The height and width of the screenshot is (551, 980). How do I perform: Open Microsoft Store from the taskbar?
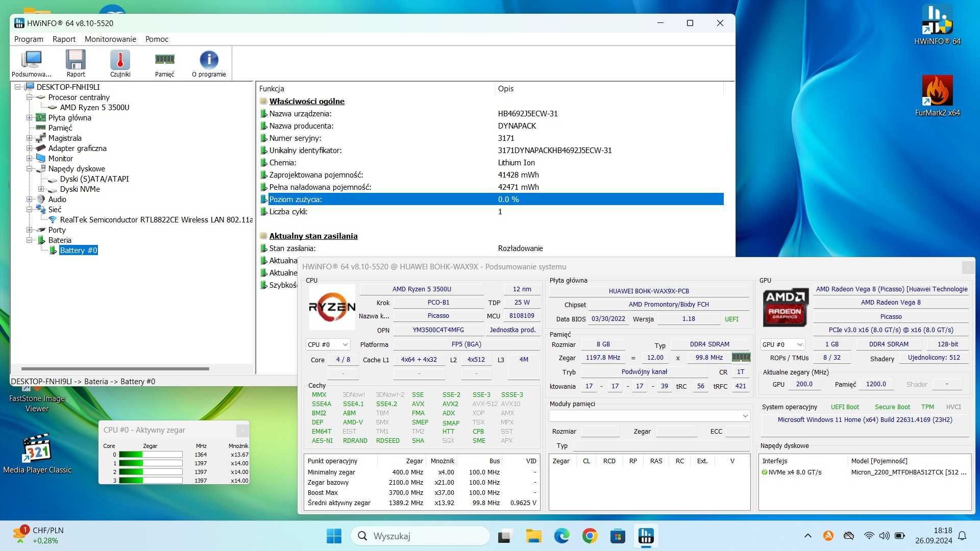click(618, 536)
